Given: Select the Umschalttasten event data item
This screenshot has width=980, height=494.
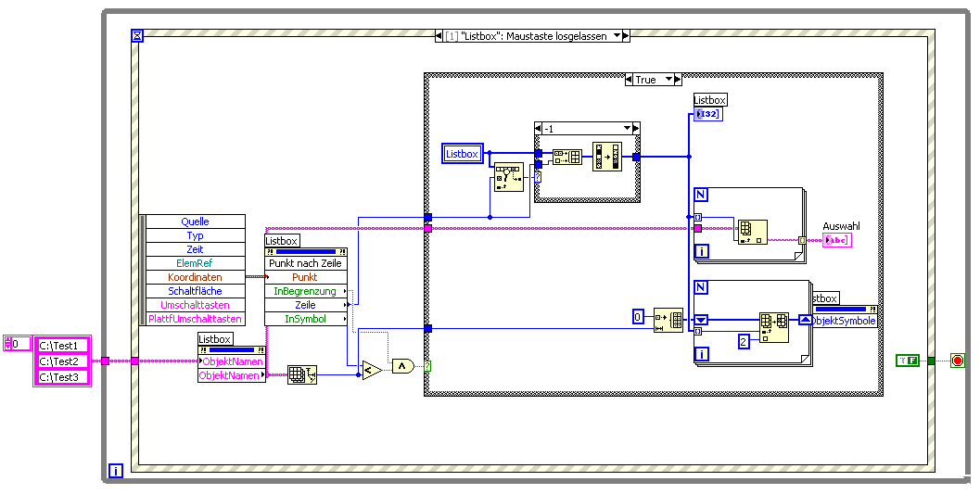Looking at the screenshot, I should 195,305.
